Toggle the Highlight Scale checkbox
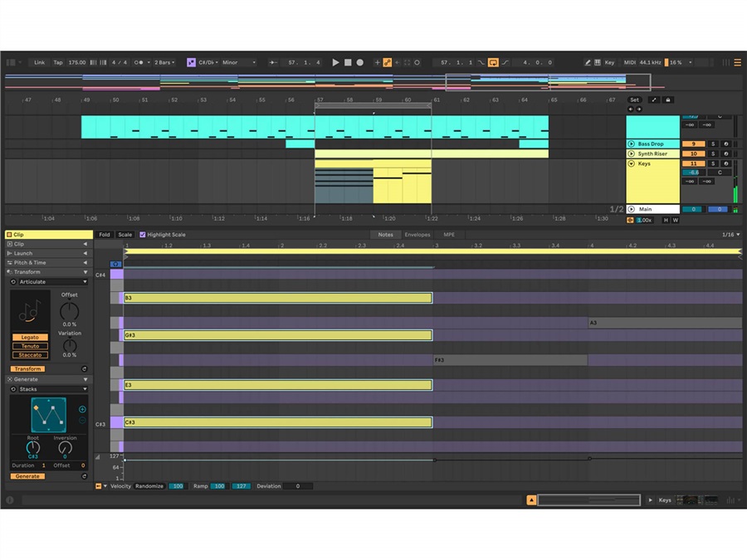This screenshot has height=560, width=747. 142,235
